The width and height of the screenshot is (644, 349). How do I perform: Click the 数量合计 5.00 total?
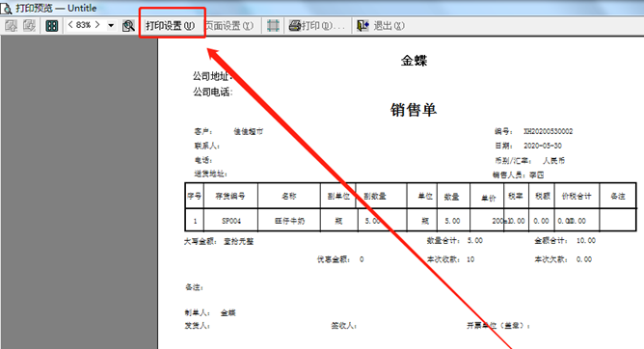click(455, 241)
